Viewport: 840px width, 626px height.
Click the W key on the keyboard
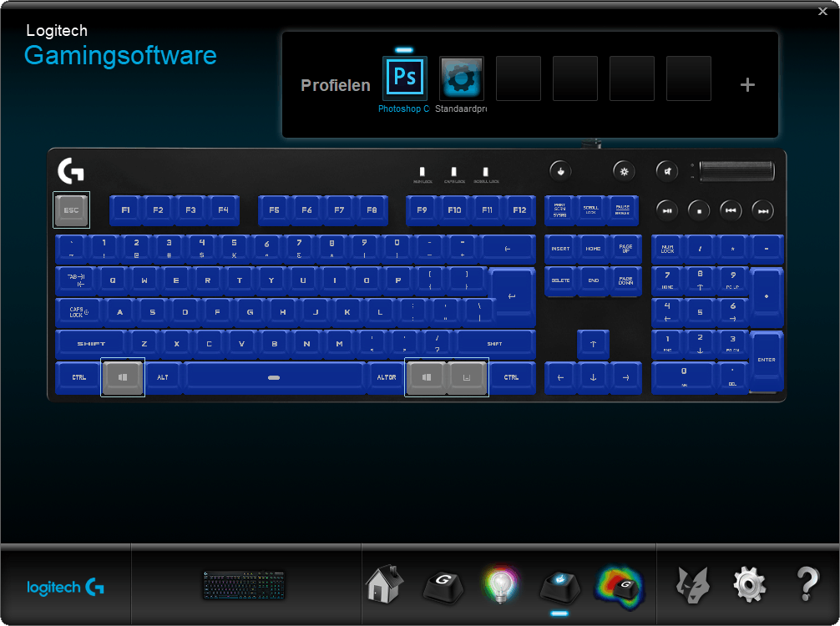pos(144,280)
